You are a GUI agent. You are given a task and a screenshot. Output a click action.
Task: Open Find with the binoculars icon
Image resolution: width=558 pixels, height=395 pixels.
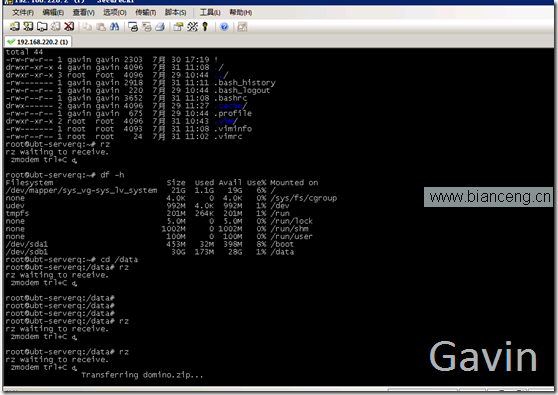[115, 26]
